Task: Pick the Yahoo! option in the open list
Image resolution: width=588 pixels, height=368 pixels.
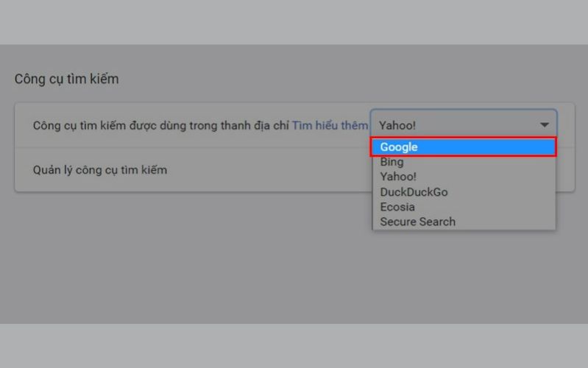Action: pyautogui.click(x=464, y=177)
